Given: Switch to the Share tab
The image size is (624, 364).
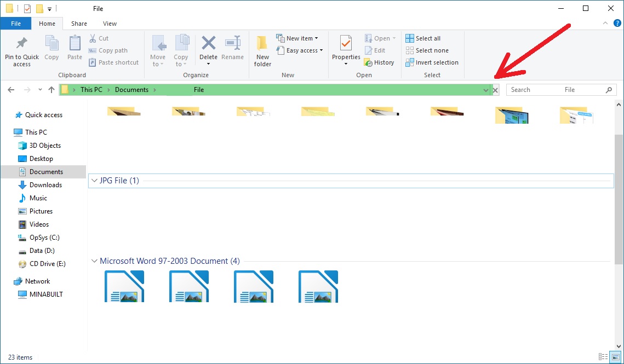Looking at the screenshot, I should (x=79, y=24).
